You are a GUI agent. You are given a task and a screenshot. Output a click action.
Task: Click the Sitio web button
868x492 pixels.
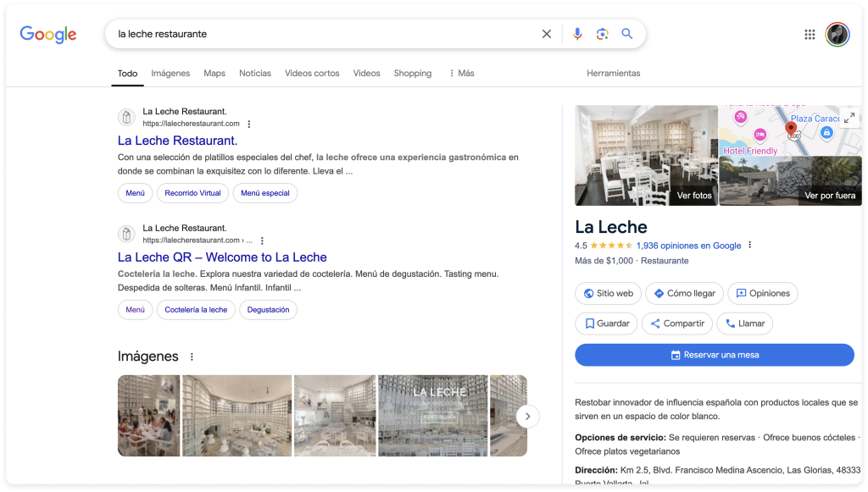point(609,293)
